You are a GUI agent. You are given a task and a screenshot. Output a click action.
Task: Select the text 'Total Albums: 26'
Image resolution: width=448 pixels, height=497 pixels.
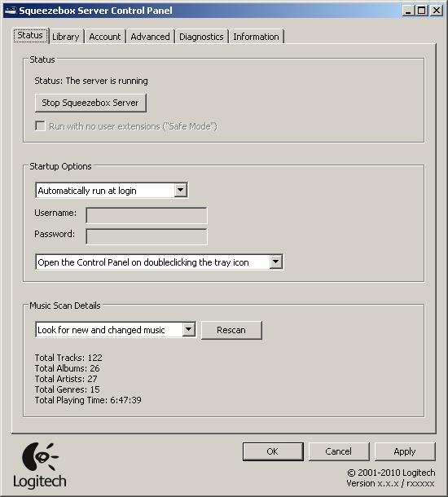click(67, 368)
